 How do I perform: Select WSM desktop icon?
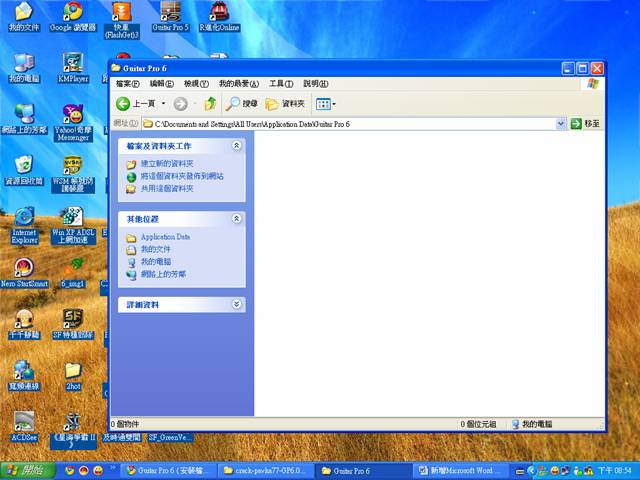[73, 174]
